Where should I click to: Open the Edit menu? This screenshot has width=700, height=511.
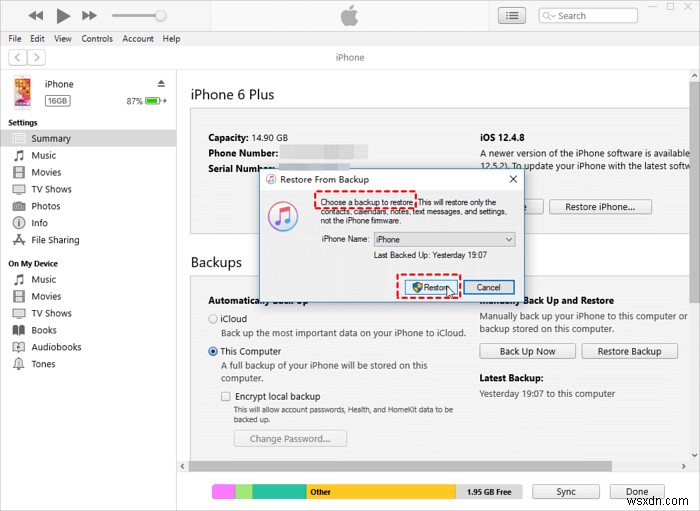point(38,39)
